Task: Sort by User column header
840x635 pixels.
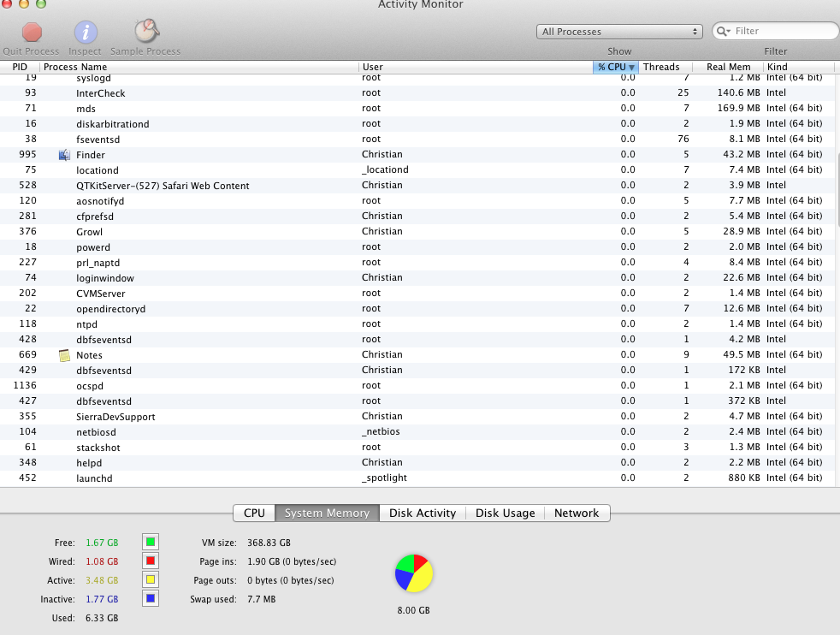Action: click(476, 67)
